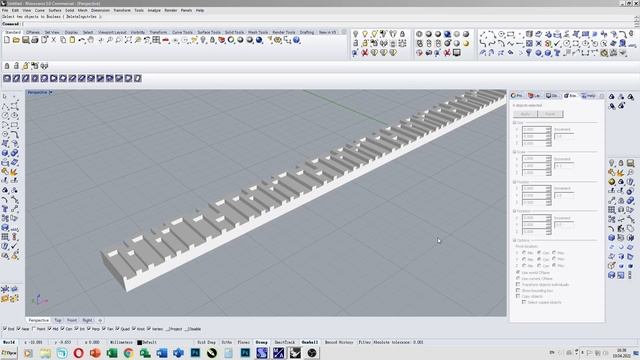Image resolution: width=640 pixels, height=360 pixels.
Task: Open the Analyze menu
Action: point(154,10)
